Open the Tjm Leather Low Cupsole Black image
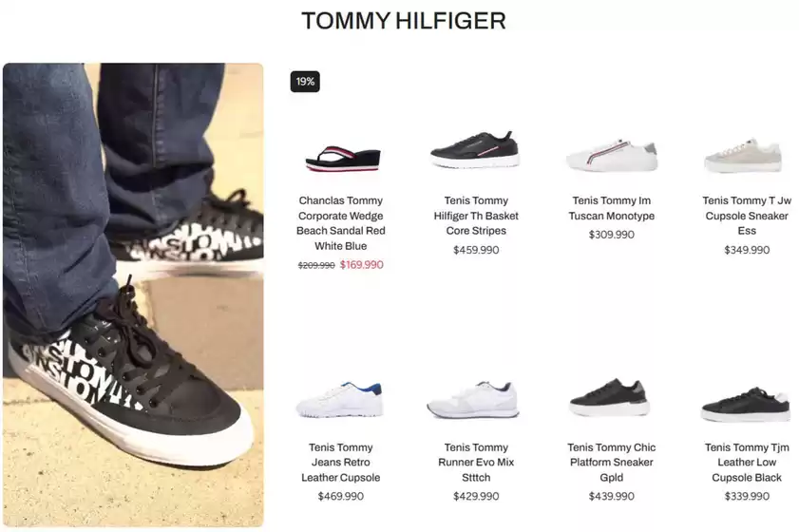The height and width of the screenshot is (532, 799). point(746,405)
